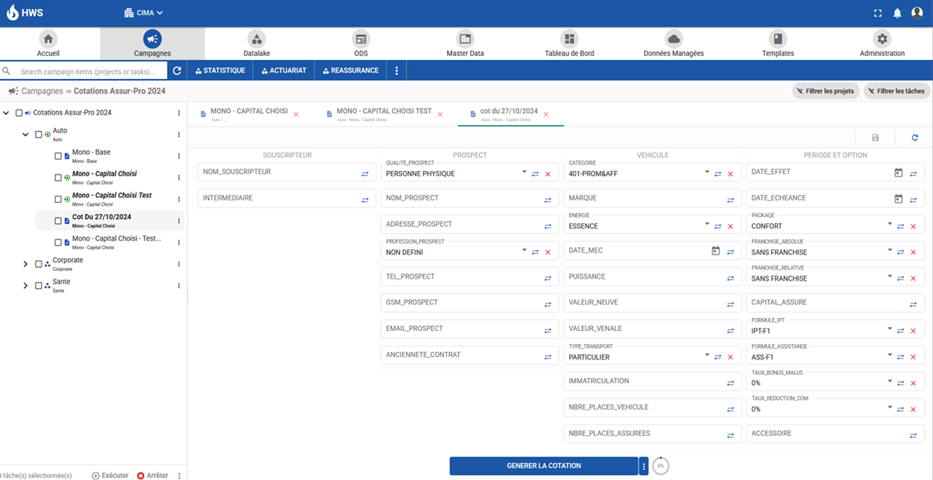
Task: Click the save icon above the form
Action: 875,138
